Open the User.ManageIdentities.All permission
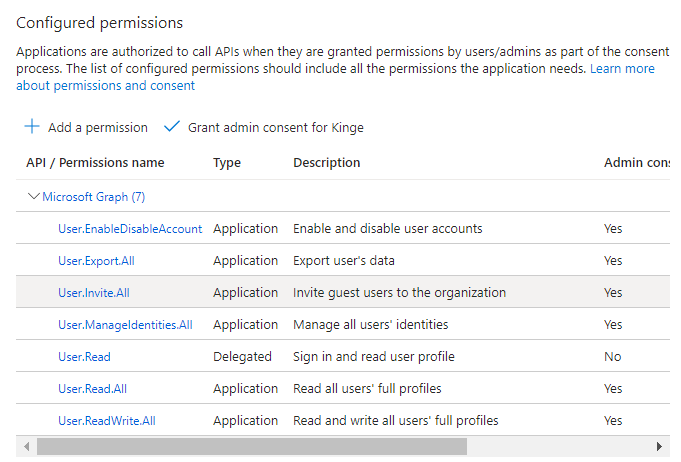681x462 pixels. pos(125,325)
